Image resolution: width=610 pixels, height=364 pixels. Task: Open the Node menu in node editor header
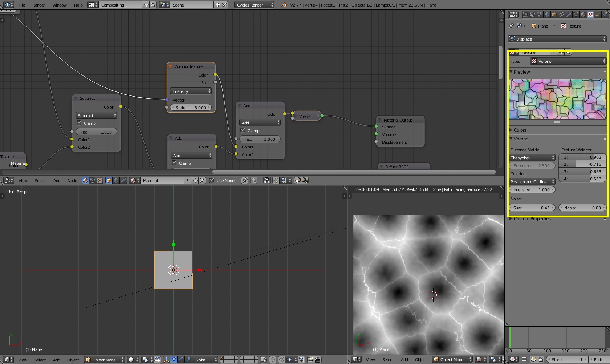click(x=72, y=180)
